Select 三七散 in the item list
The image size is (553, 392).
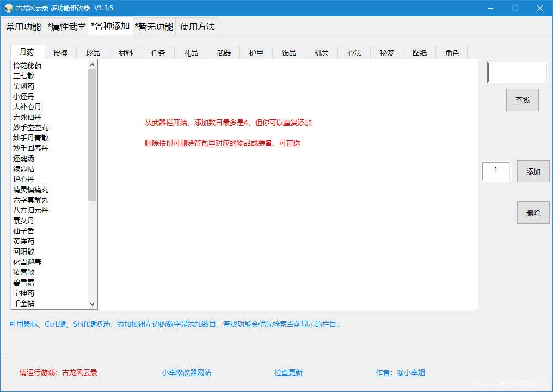point(23,76)
